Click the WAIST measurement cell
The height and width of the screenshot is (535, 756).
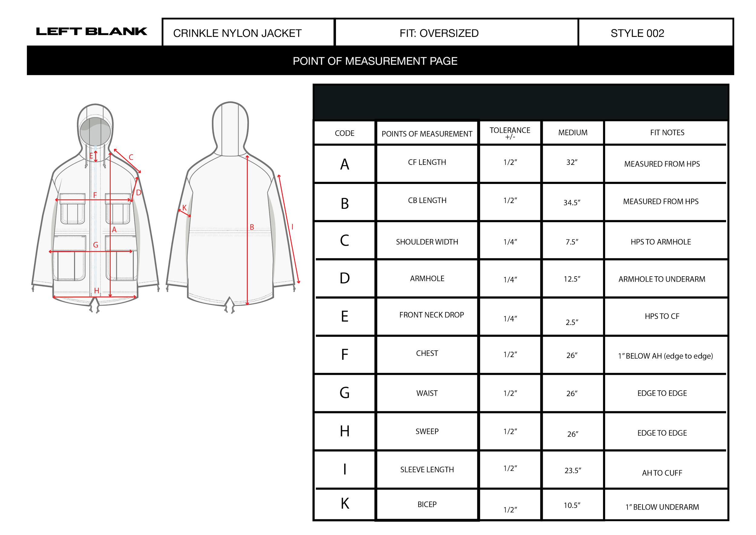427,393
